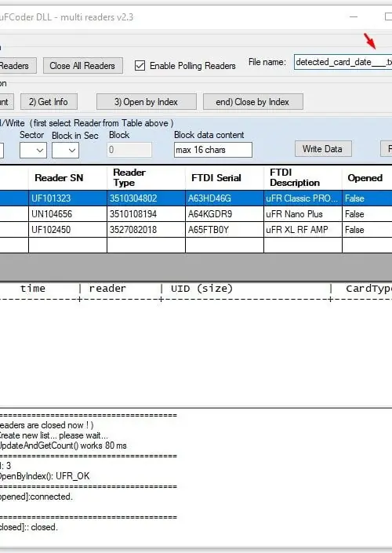Click 3) Open by Index button
The height and width of the screenshot is (553, 392).
(147, 102)
